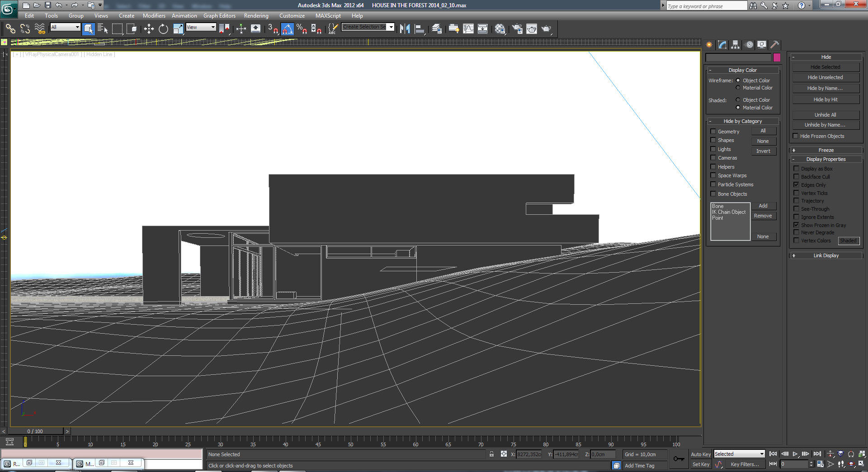Activate the Select Object tool
This screenshot has height=472, width=868.
[x=88, y=29]
